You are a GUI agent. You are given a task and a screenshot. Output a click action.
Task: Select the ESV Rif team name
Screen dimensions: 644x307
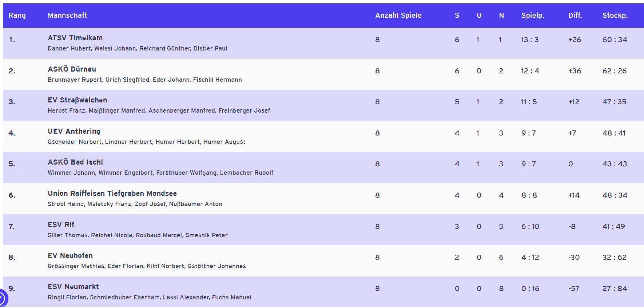tap(61, 225)
